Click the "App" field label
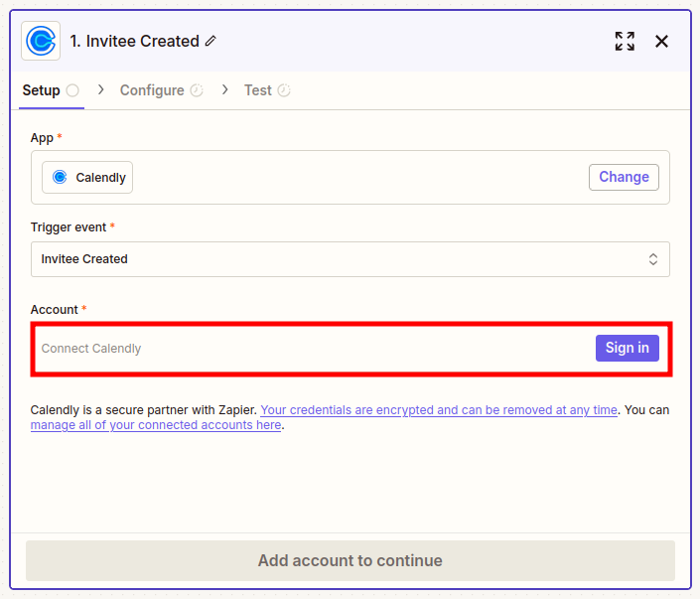Screen dimensions: 700x599 pyautogui.click(x=42, y=138)
